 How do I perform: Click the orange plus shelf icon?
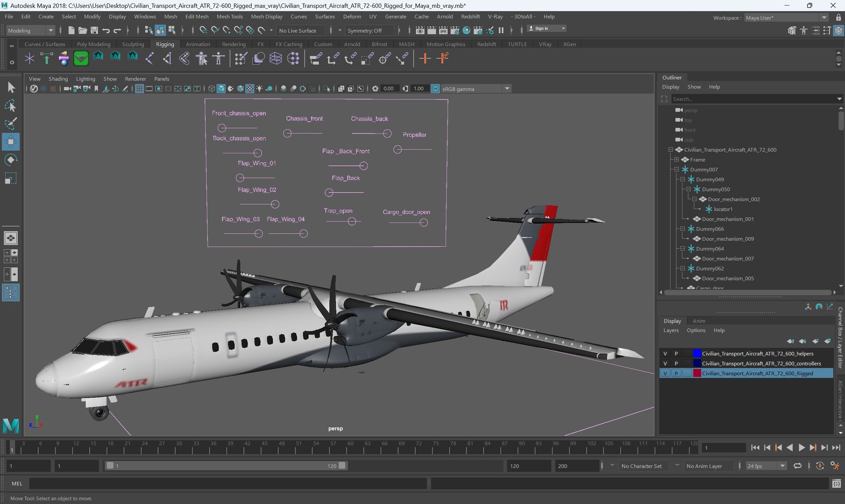point(425,59)
